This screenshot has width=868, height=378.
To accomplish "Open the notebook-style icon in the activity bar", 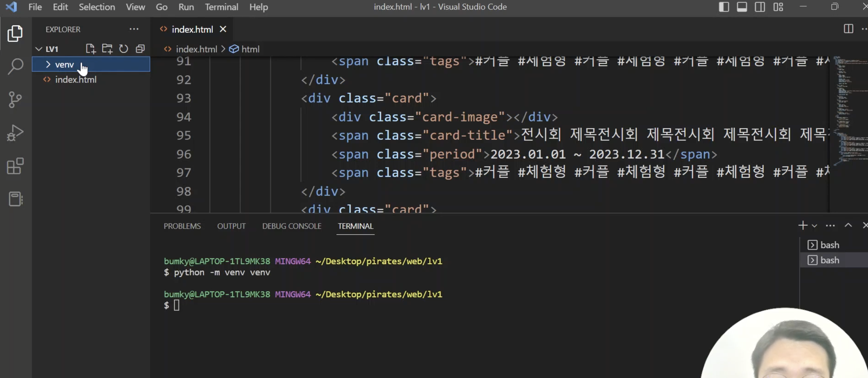I will tap(15, 199).
